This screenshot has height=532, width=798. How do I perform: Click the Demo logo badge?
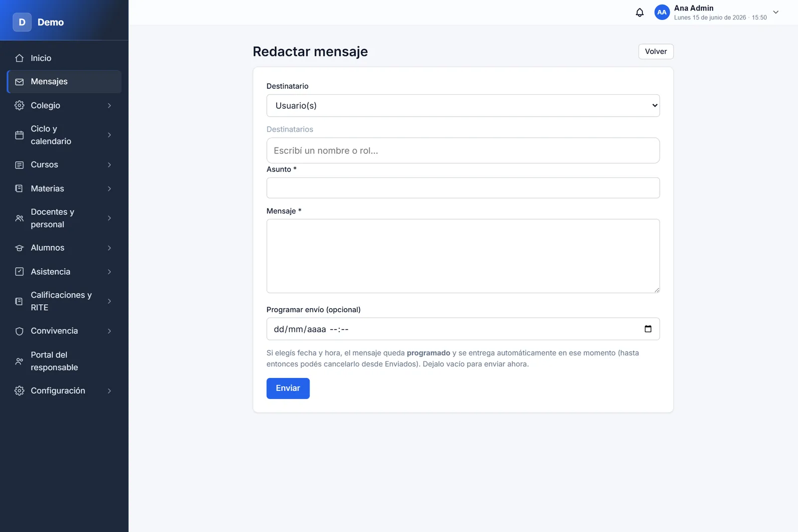[x=22, y=22]
